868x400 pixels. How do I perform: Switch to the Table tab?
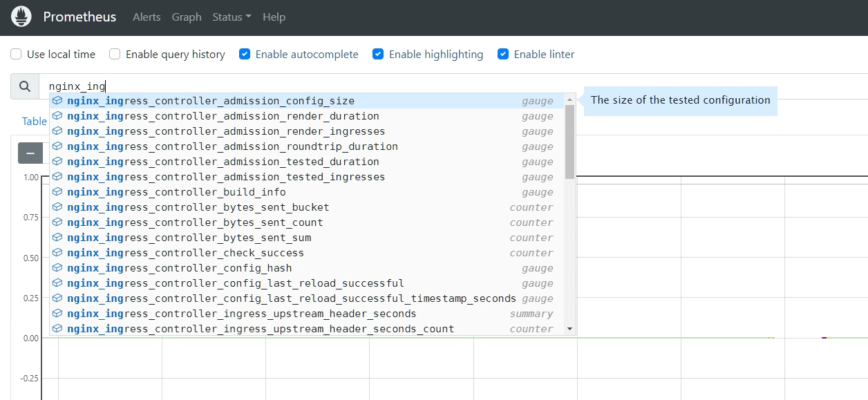click(x=34, y=122)
